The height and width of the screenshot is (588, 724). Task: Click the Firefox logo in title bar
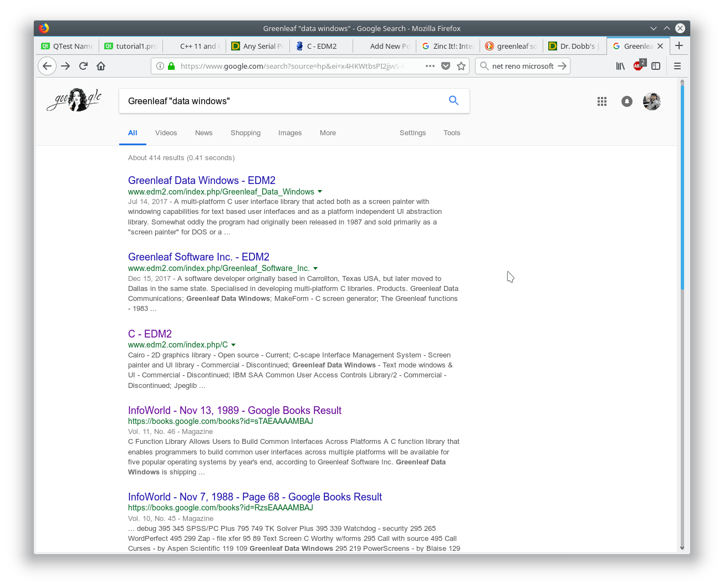coord(44,28)
